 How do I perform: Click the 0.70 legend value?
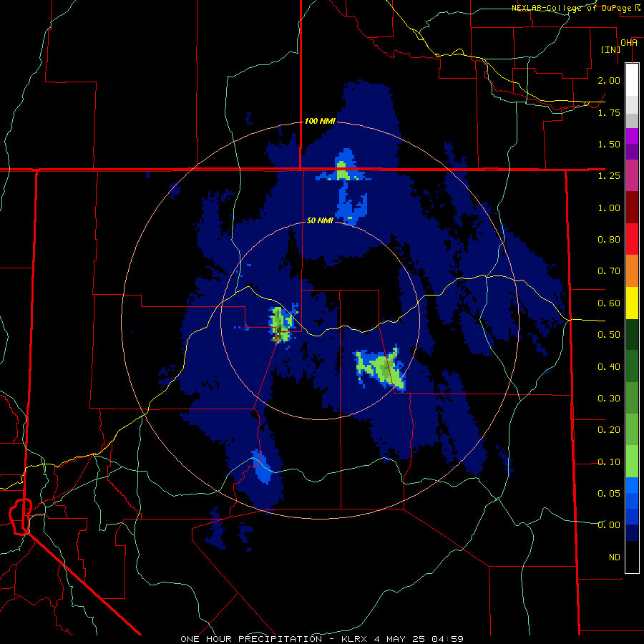click(609, 271)
